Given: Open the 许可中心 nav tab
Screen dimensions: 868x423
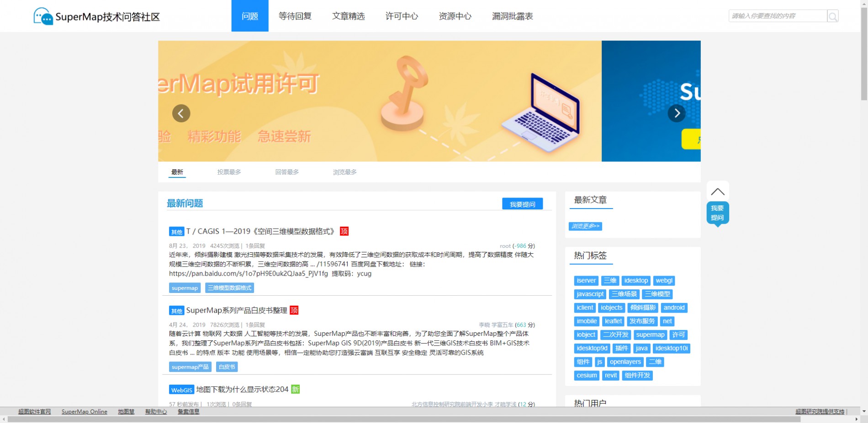Looking at the screenshot, I should pos(402,16).
